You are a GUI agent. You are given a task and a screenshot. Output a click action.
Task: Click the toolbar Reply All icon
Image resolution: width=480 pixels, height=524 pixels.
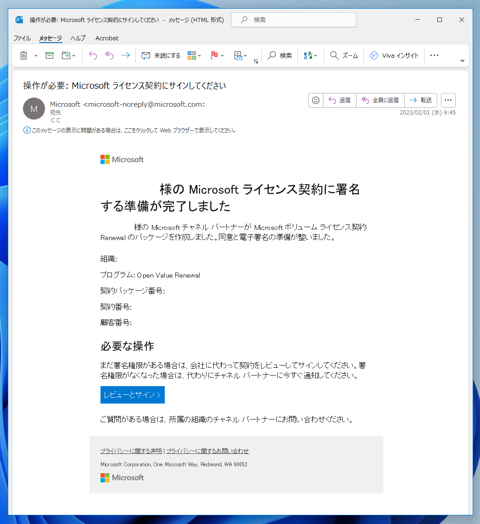[x=109, y=55]
